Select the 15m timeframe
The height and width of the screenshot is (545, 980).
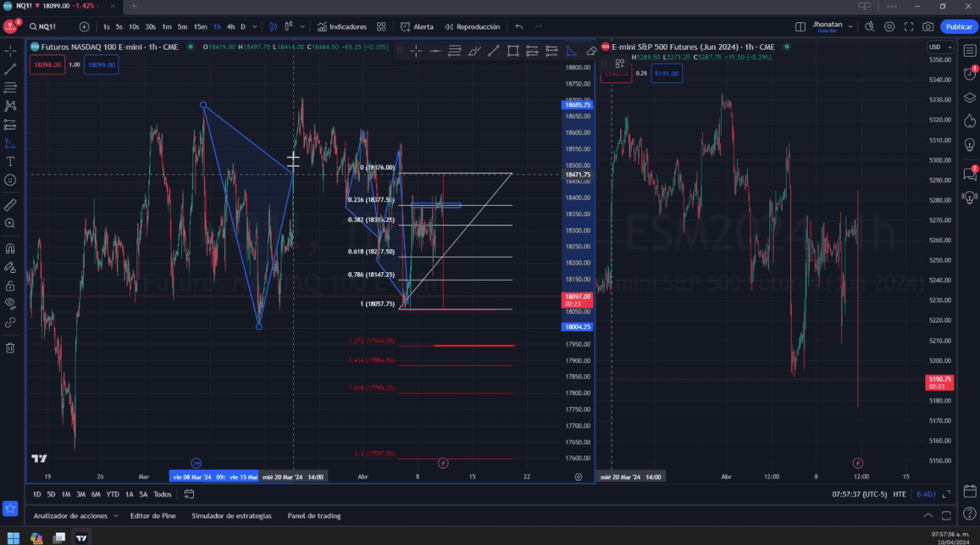point(200,27)
